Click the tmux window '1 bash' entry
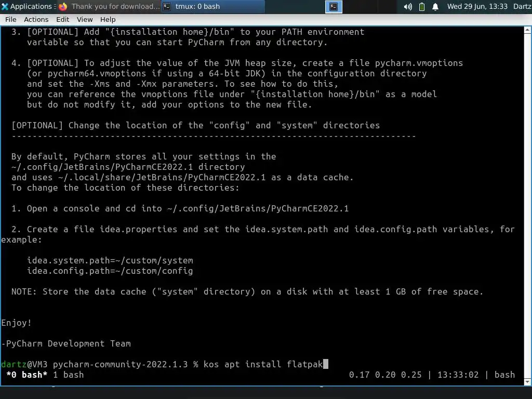532x399 pixels. (68, 375)
